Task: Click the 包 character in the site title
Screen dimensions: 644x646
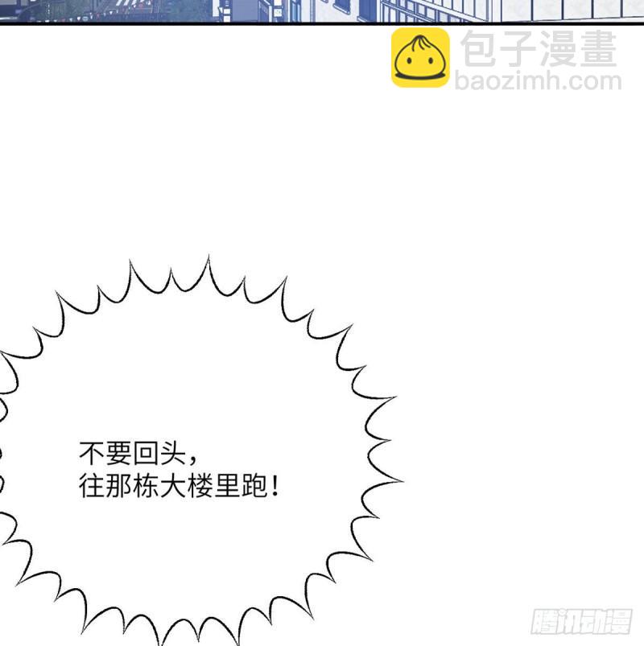Action: point(480,50)
